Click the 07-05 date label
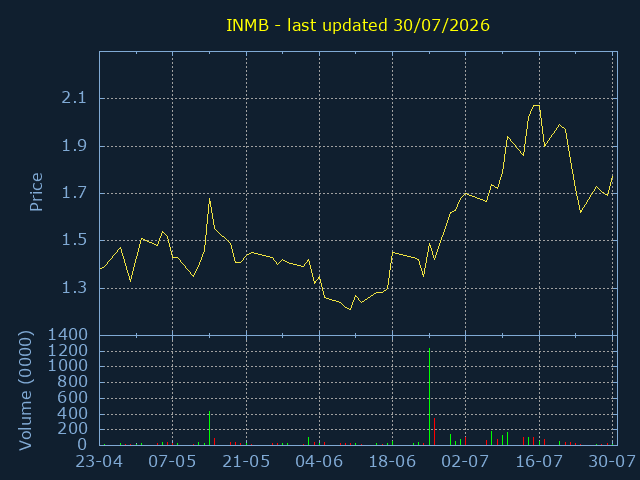The width and height of the screenshot is (640, 480). pyautogui.click(x=172, y=462)
